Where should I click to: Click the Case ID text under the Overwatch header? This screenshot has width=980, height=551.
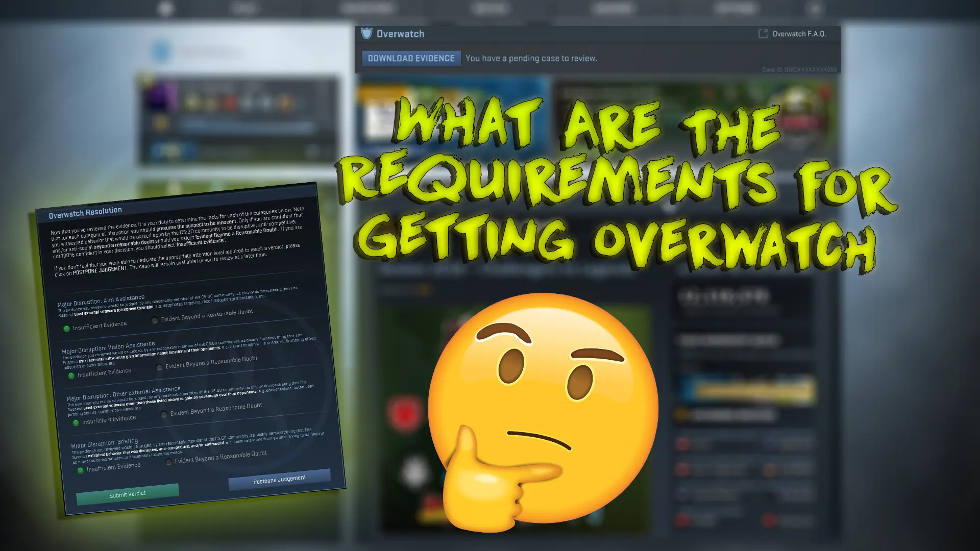[x=799, y=69]
